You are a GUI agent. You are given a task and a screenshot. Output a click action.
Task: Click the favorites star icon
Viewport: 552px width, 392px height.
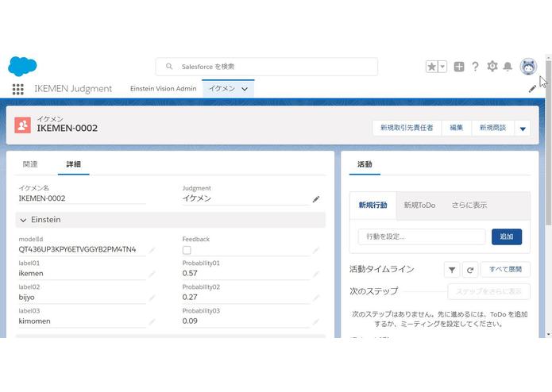[x=431, y=67]
